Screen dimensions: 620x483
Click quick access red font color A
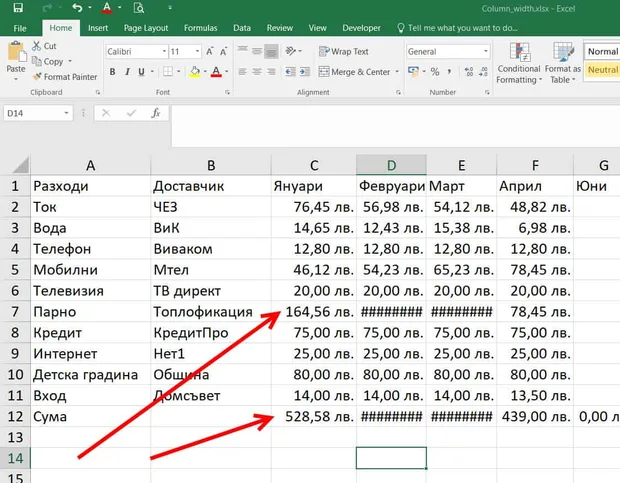pos(107,8)
